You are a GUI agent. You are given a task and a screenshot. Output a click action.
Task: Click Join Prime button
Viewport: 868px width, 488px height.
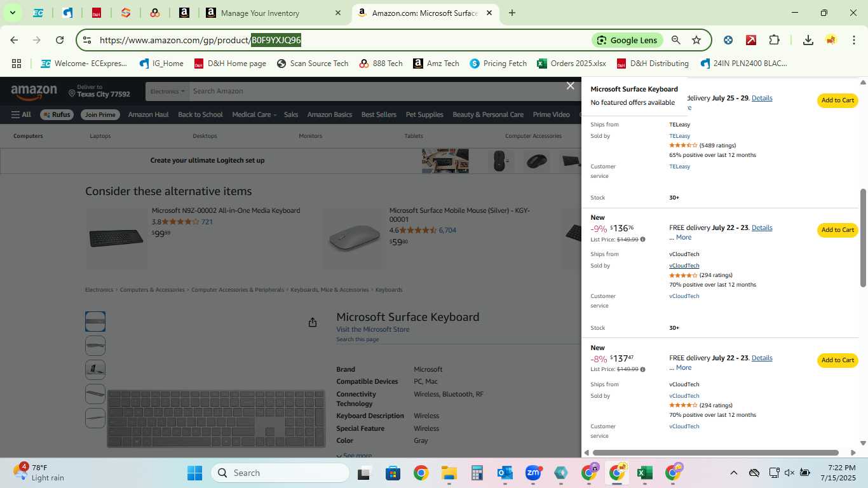pyautogui.click(x=100, y=114)
